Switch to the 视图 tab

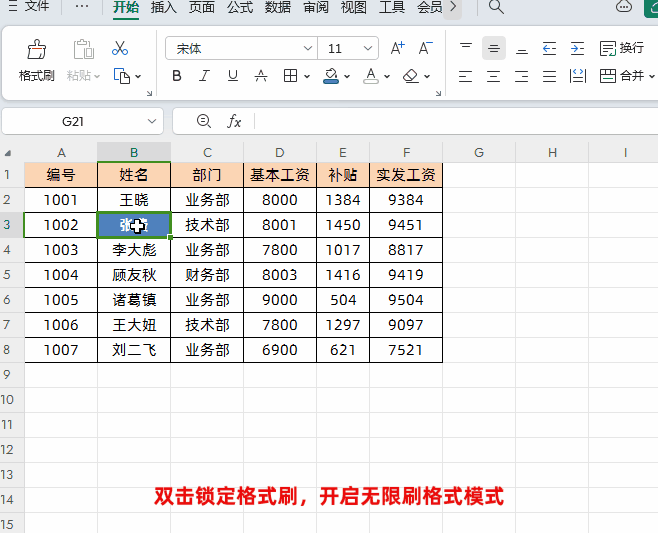[354, 7]
